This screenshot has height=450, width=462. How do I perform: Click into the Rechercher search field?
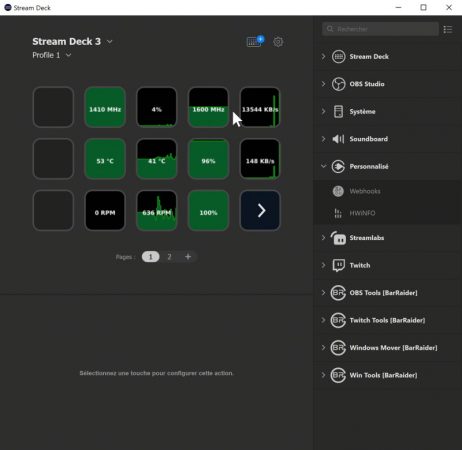(x=380, y=29)
